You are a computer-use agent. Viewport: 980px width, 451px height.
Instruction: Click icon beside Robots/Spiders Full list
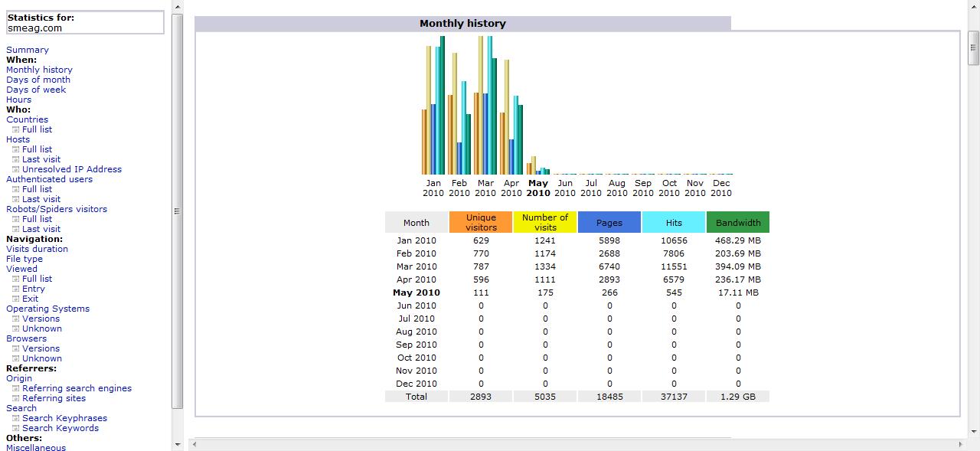[15, 219]
